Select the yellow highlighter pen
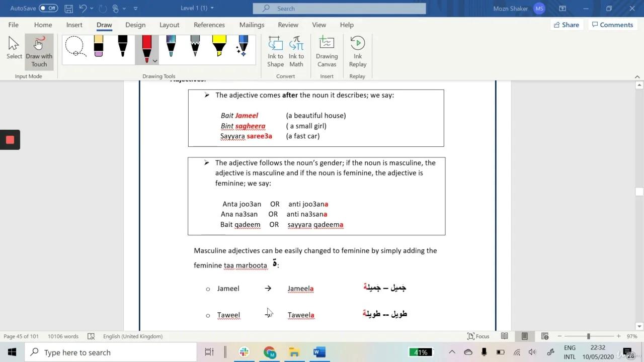Image resolution: width=644 pixels, height=362 pixels. 219,47
